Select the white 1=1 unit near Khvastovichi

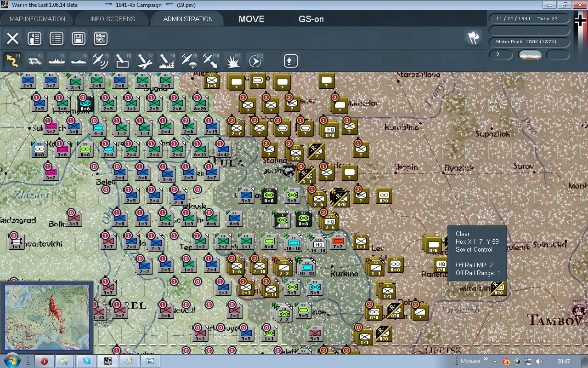(x=17, y=241)
